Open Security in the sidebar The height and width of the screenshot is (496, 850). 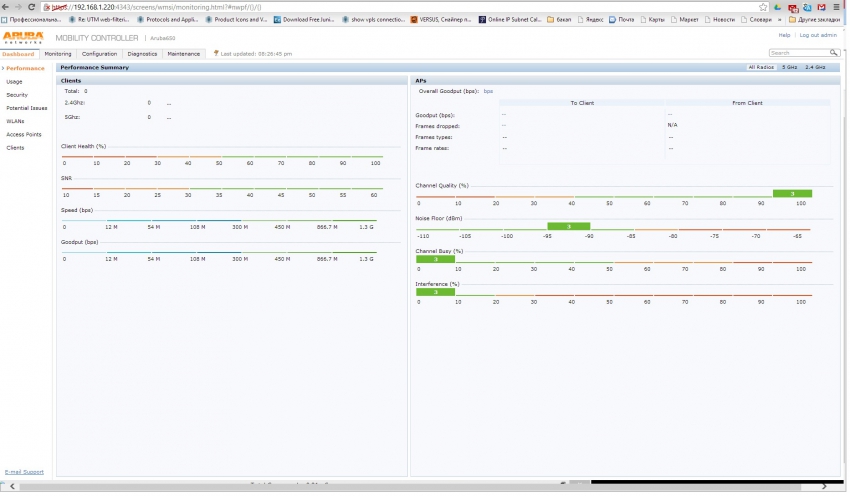(17, 95)
